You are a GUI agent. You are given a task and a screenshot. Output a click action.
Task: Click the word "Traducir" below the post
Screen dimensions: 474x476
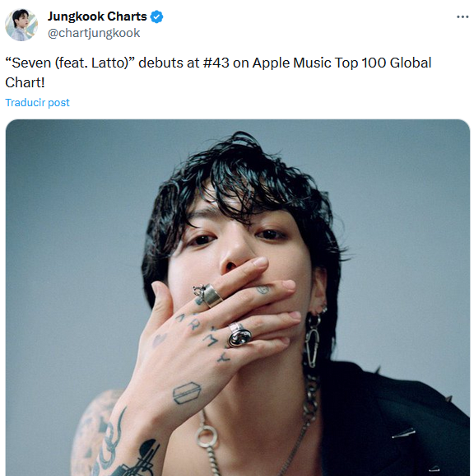pos(26,103)
